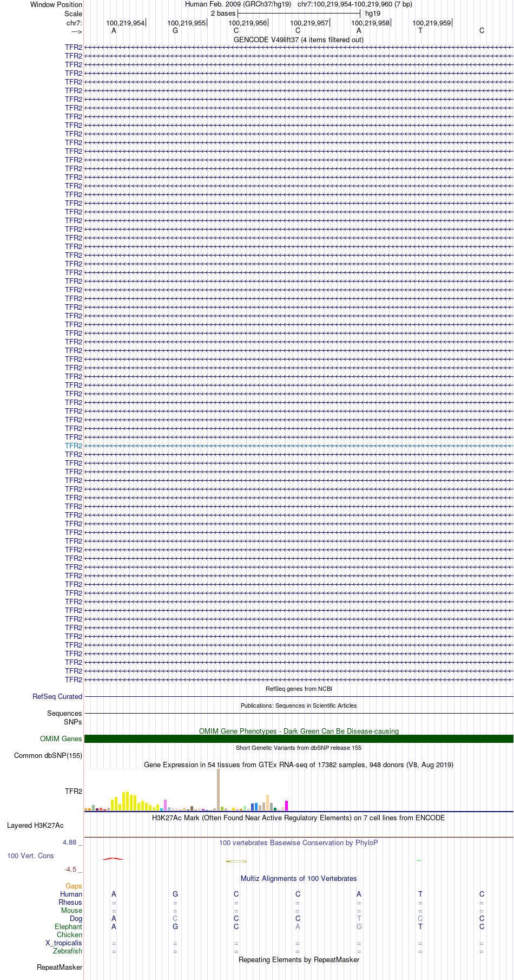Open the GENCODE V49lift37 track title

299,40
